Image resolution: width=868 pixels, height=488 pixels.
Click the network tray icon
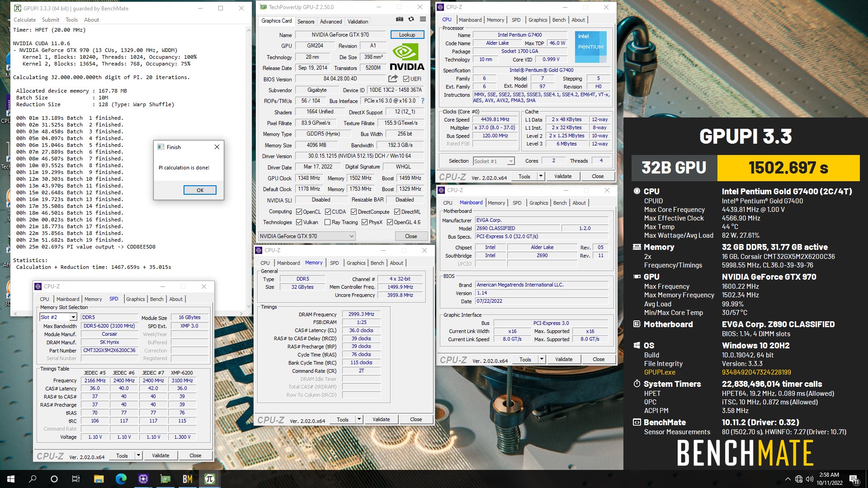click(799, 479)
